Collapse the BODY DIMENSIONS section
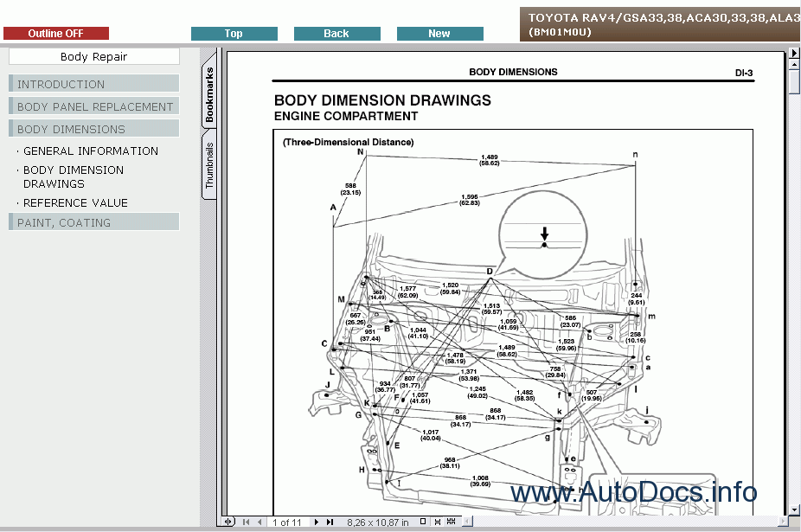This screenshot has width=801, height=532. tap(94, 129)
